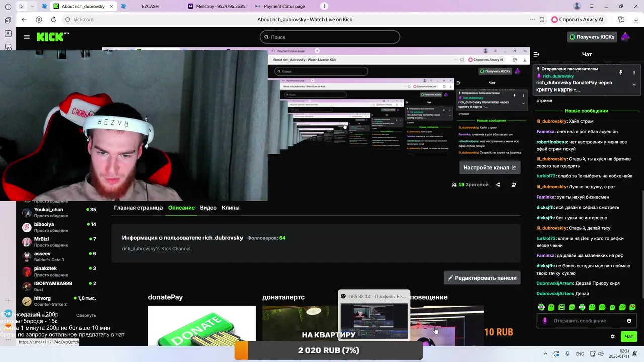Go back in browser history
Viewport: 644px width, 362px height.
pos(24,20)
